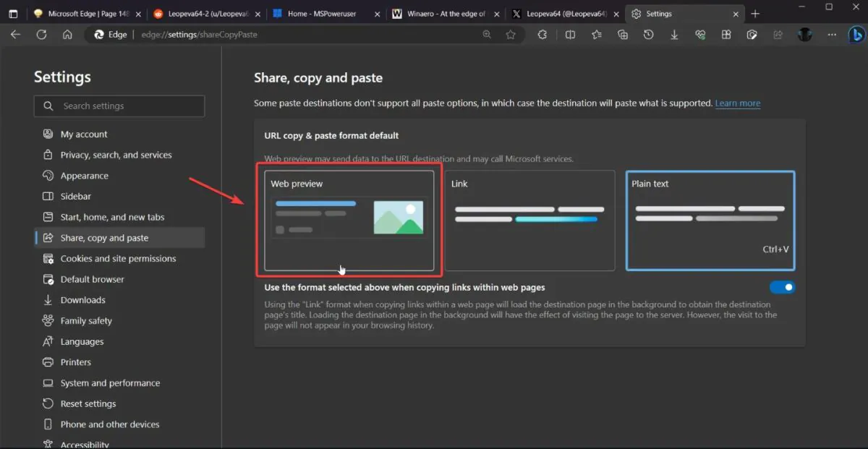The image size is (868, 449).
Task: Open My account settings
Action: pyautogui.click(x=119, y=134)
